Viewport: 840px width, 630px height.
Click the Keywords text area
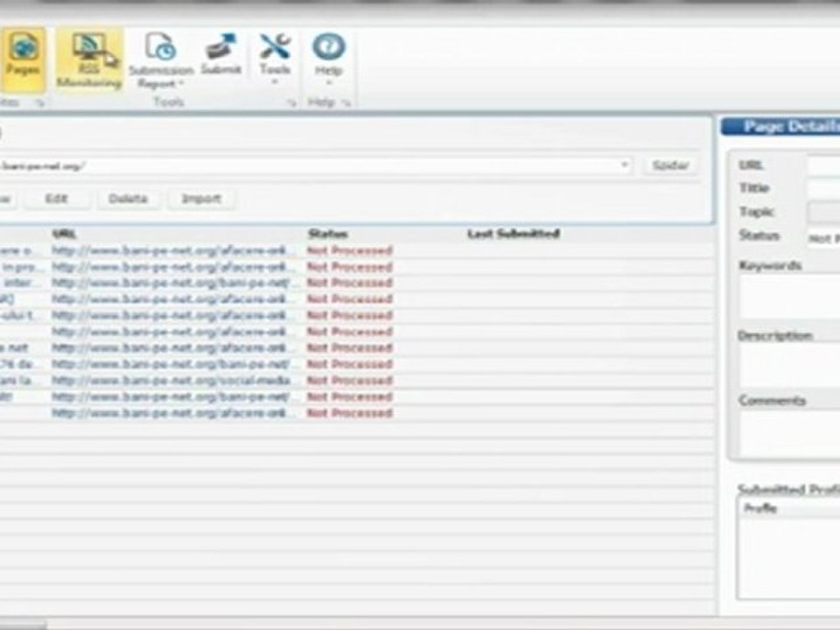[x=790, y=297]
